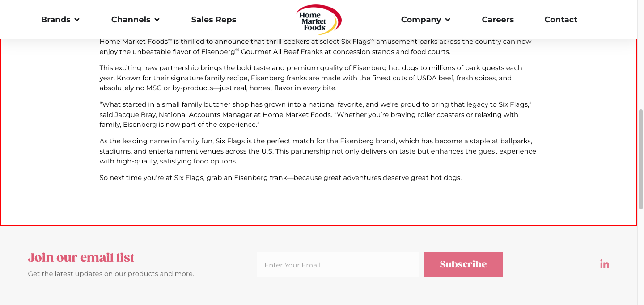Click the Join our email list heading
The image size is (644, 305).
81,258
